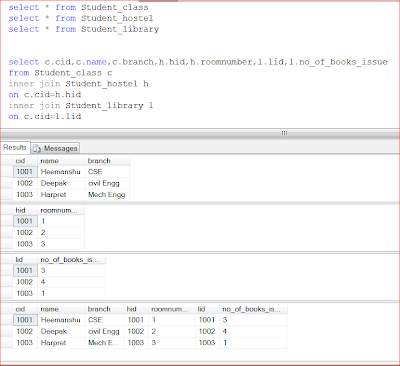The image size is (400, 366).
Task: Select 'civil Engg' cell in joined seven-column grid
Action: tap(104, 332)
